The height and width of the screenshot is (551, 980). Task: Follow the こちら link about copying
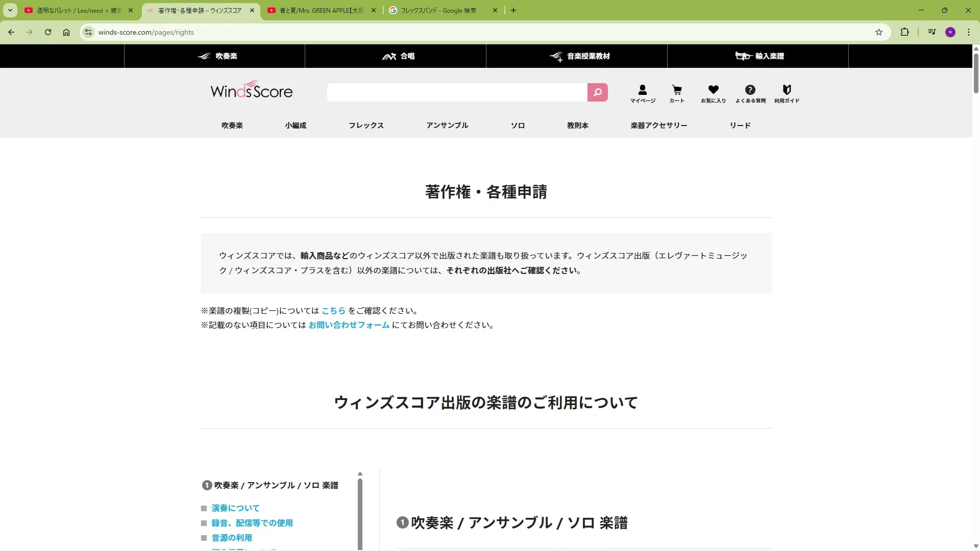click(333, 311)
